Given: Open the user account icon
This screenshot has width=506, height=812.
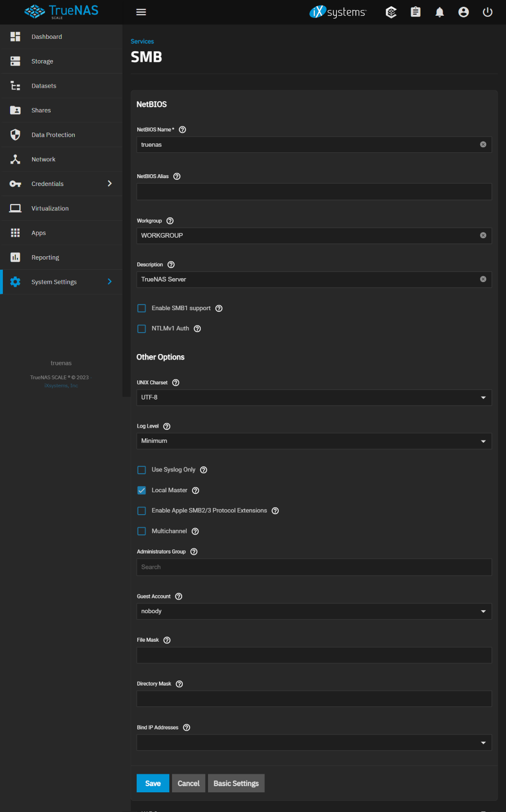Looking at the screenshot, I should point(463,12).
